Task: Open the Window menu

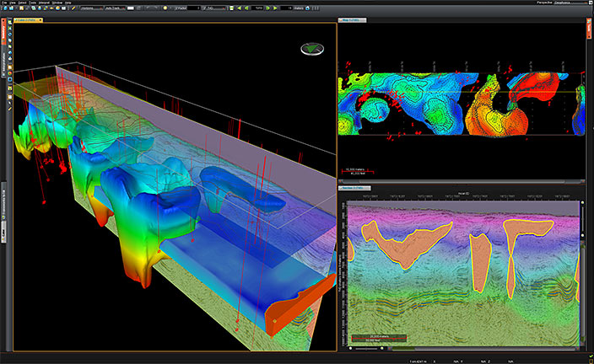Action: tap(58, 3)
